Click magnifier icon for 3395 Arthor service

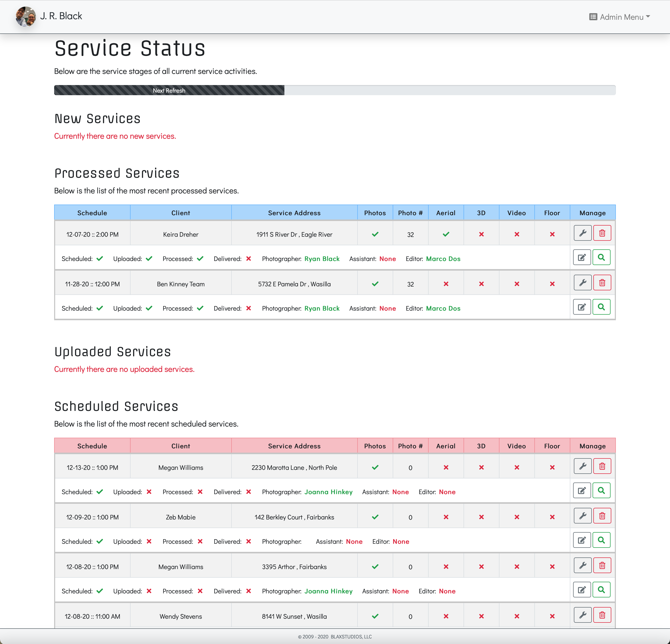[x=601, y=590]
